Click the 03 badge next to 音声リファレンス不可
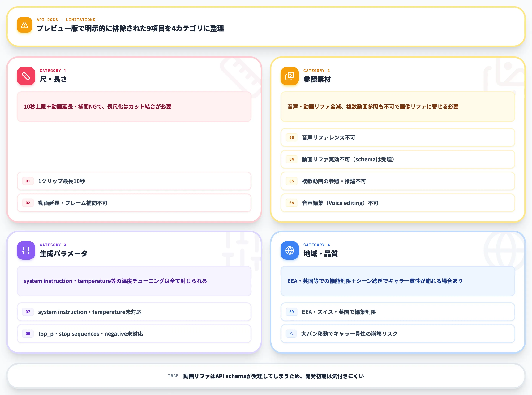The height and width of the screenshot is (395, 532). [x=292, y=137]
